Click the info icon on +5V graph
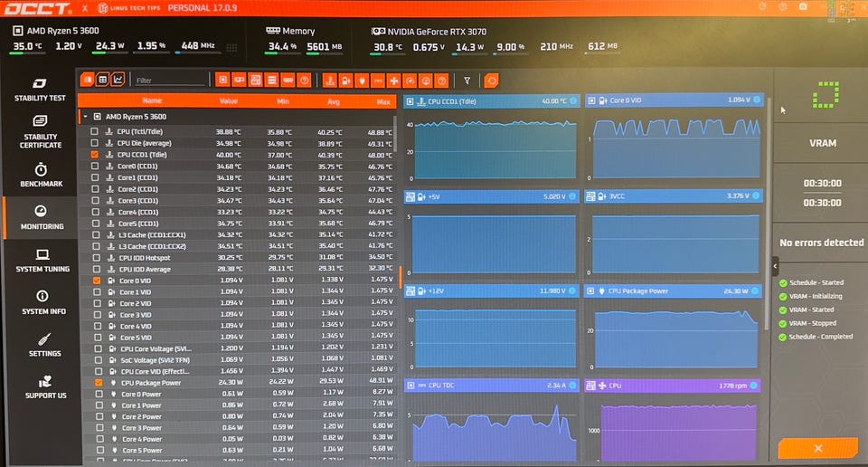The width and height of the screenshot is (868, 467). coord(572,196)
